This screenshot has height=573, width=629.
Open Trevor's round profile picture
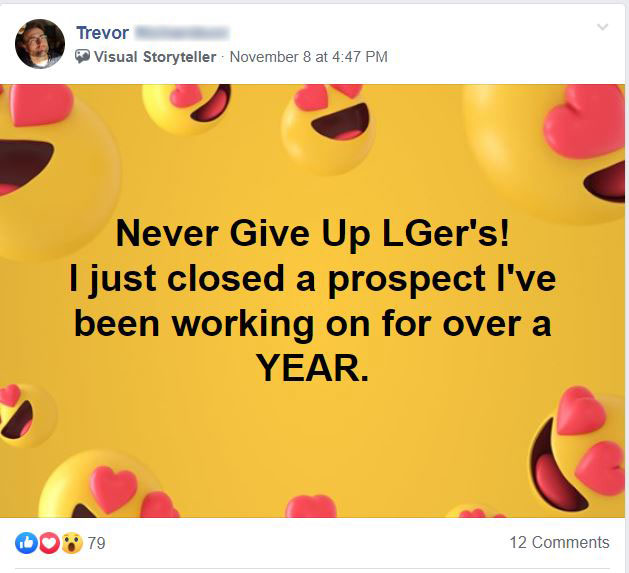40,44
